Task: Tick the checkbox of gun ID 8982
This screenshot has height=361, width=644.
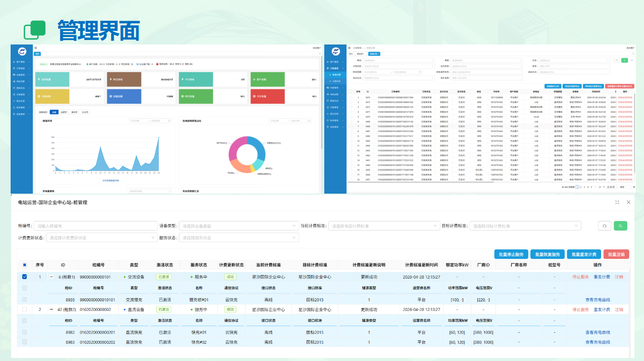Action: pos(24,332)
